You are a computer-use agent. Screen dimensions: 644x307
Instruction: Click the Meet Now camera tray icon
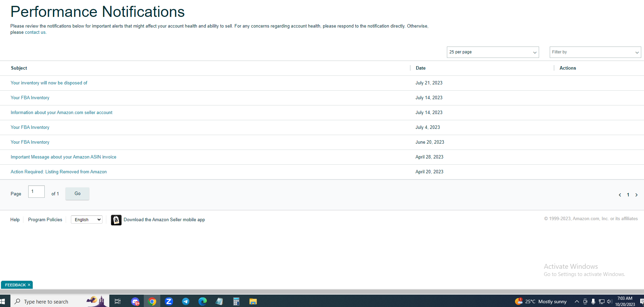tap(585, 301)
